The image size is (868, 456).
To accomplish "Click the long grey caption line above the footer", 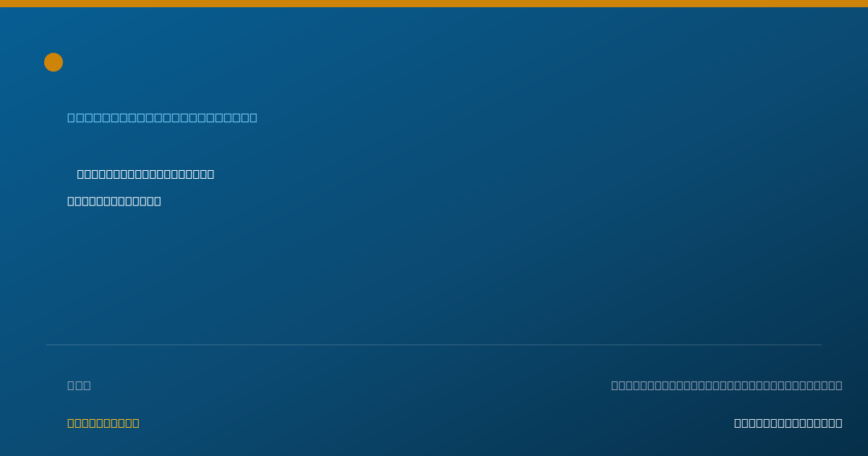I will [x=726, y=385].
